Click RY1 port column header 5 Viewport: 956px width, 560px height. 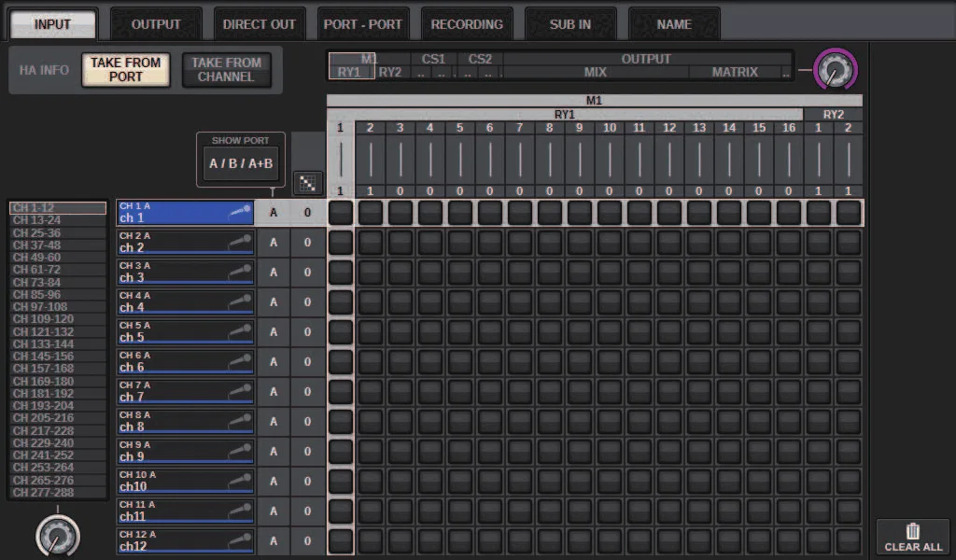pyautogui.click(x=459, y=127)
